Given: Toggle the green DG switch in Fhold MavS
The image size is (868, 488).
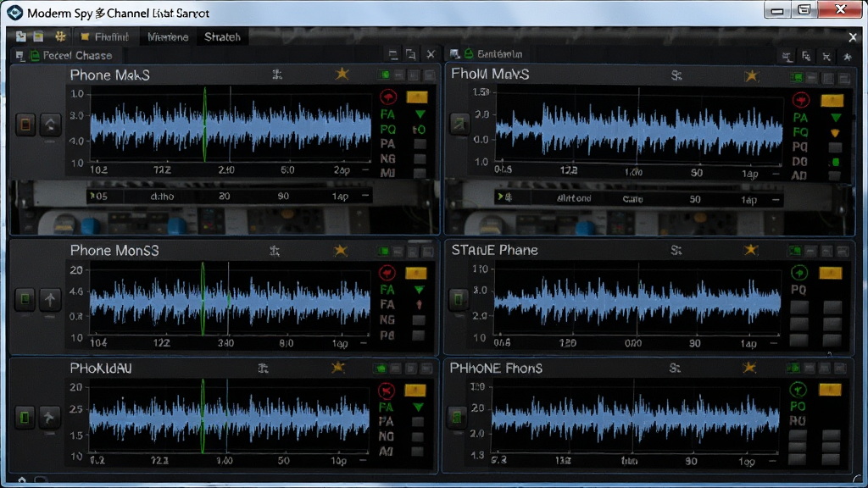Looking at the screenshot, I should click(x=835, y=162).
